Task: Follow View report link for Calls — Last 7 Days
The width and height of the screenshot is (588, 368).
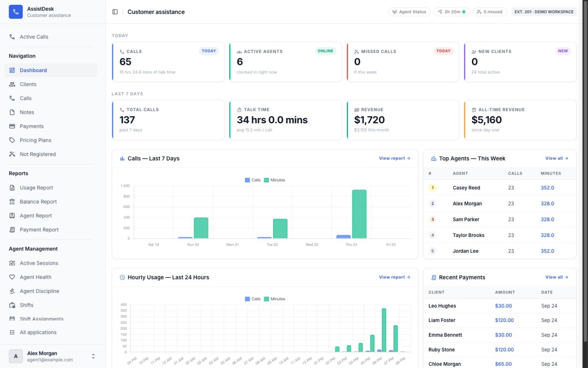Action: click(x=394, y=158)
